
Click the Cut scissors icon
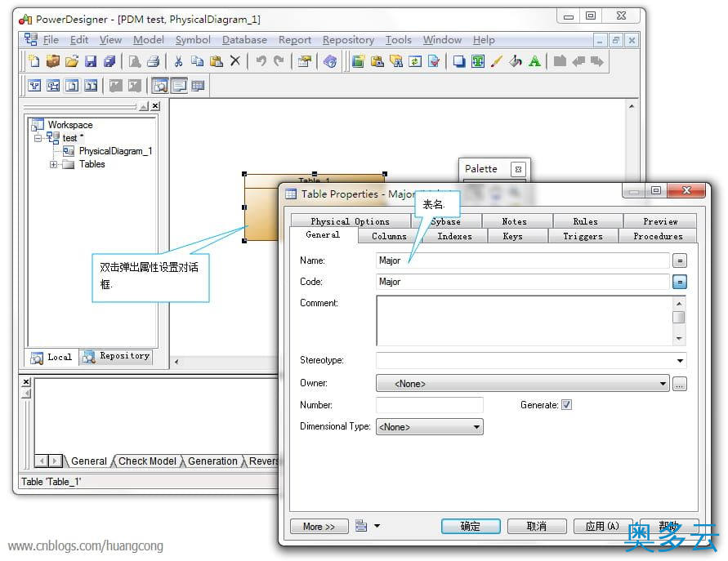pyautogui.click(x=178, y=61)
